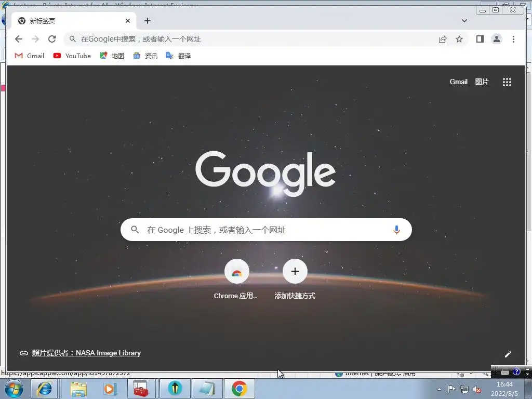
Task: Click the blue help icon in language bar
Action: (516, 371)
